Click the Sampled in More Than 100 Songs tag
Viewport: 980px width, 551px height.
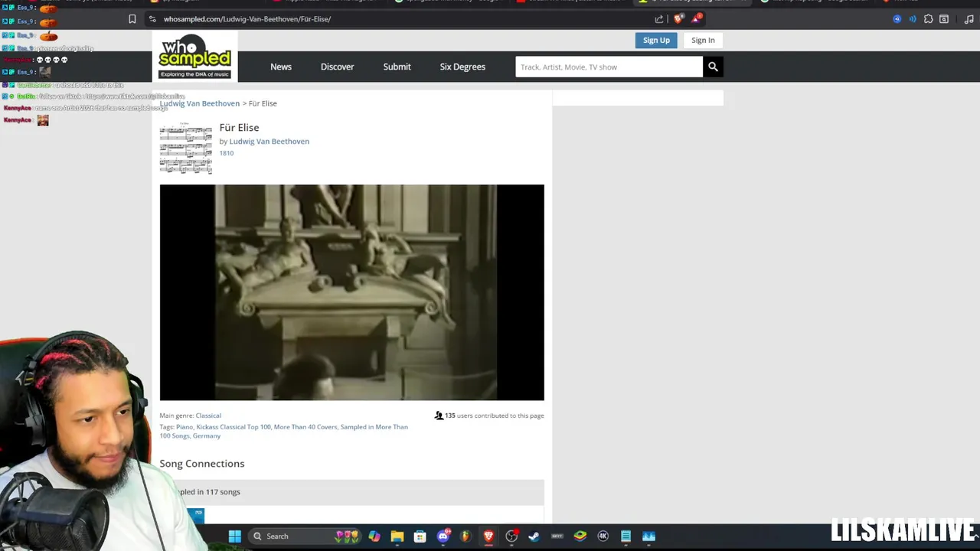(283, 432)
